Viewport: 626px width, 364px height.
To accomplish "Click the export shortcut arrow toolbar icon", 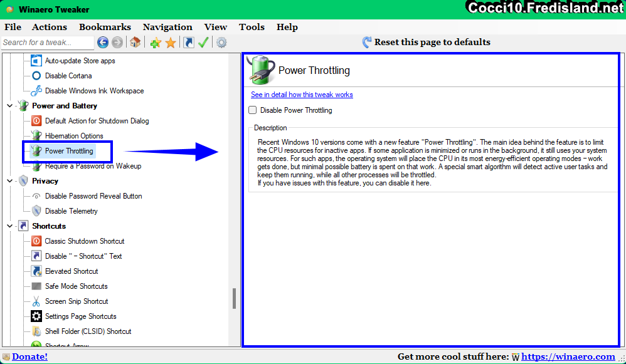I will coord(188,42).
